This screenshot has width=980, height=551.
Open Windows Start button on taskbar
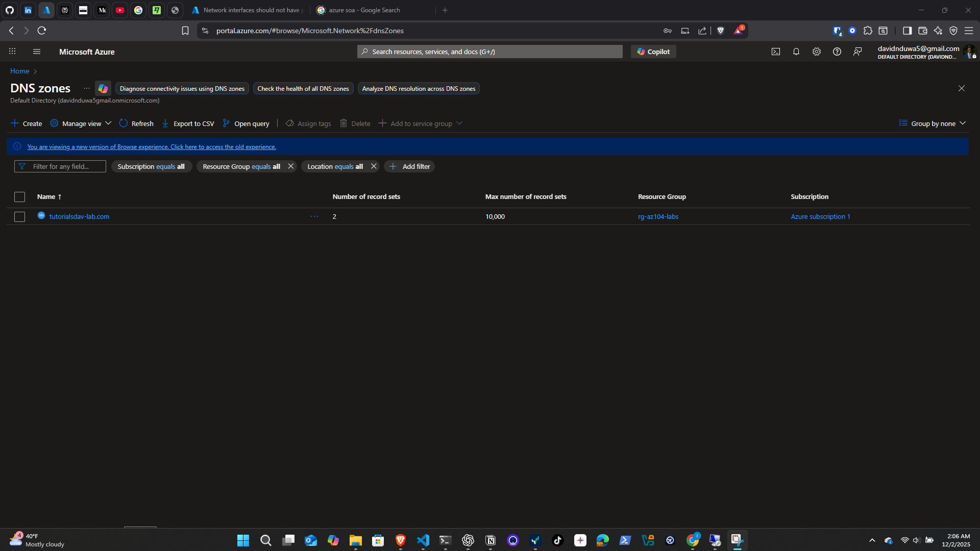[243, 540]
